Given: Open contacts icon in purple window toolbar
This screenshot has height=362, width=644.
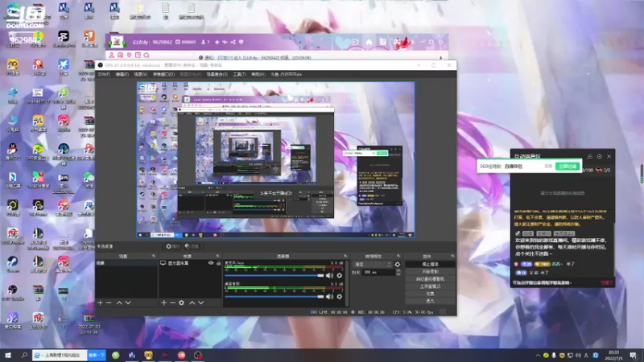Looking at the screenshot, I should pos(111,55).
